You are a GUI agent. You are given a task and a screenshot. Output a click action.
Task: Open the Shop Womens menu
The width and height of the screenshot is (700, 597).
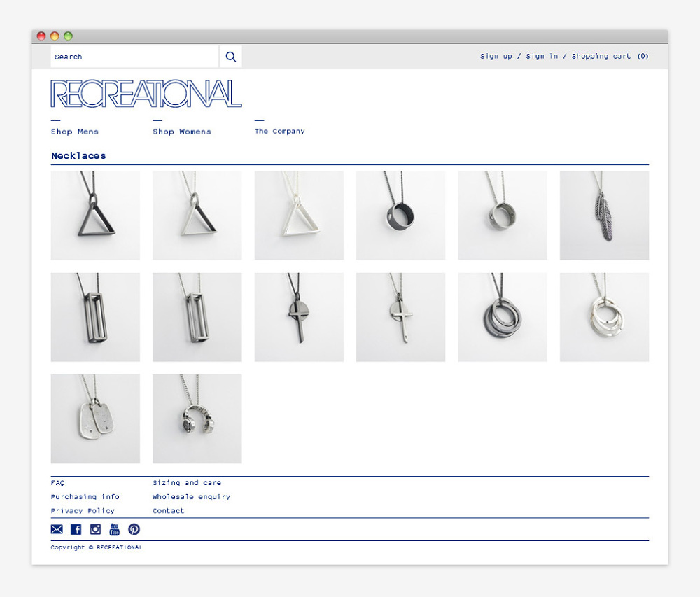[x=182, y=132]
